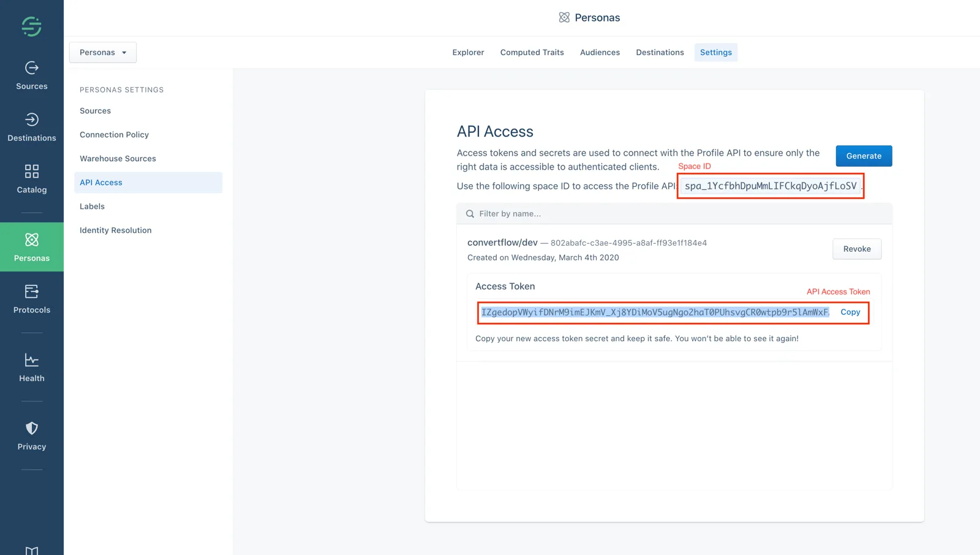Open Warehouse Sources settings
Screen dimensions: 980x555
118,159
